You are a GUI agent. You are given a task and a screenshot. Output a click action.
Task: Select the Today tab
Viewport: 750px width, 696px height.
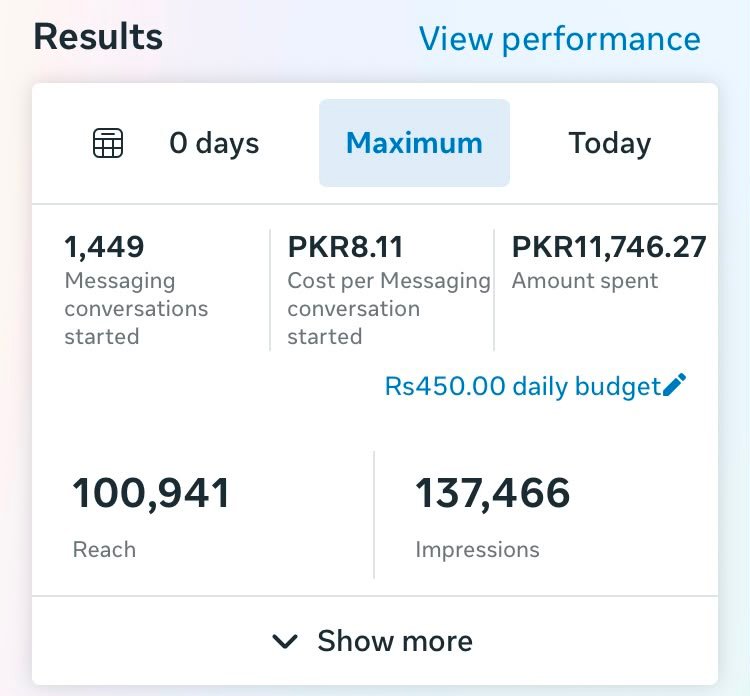609,143
